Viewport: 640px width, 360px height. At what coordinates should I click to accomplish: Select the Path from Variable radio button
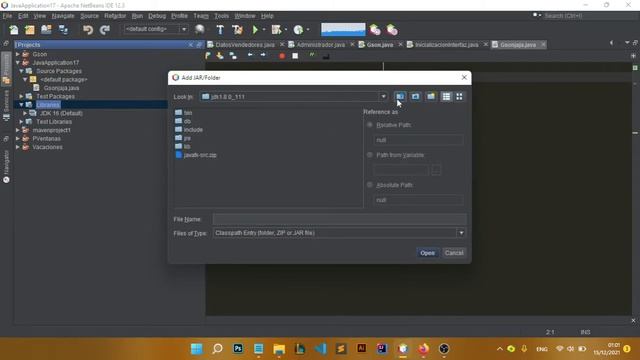[370, 155]
